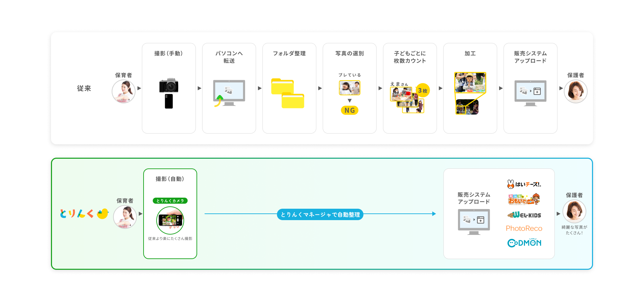Click the とりんくマネージャで自動整理 pill label
Image resolution: width=644 pixels, height=302 pixels.
point(320,214)
